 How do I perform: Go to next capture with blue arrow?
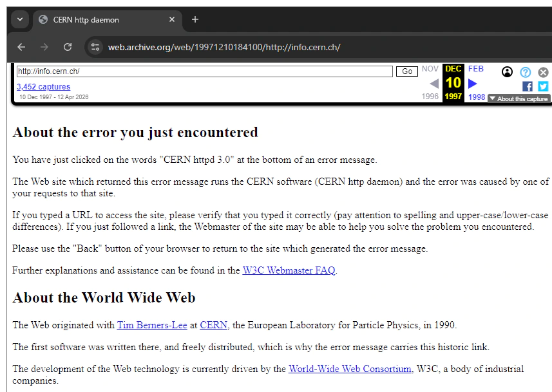[472, 82]
